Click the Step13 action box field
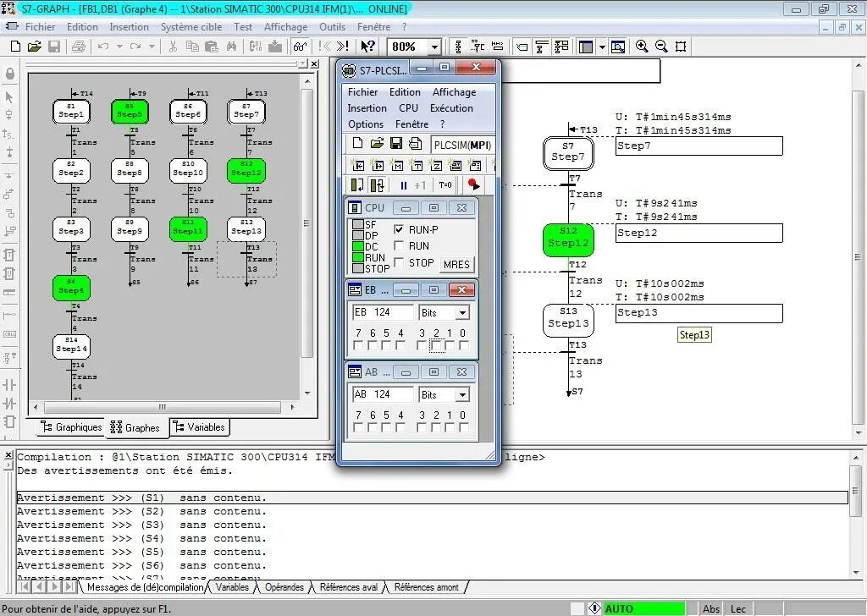The image size is (867, 616). [x=699, y=313]
